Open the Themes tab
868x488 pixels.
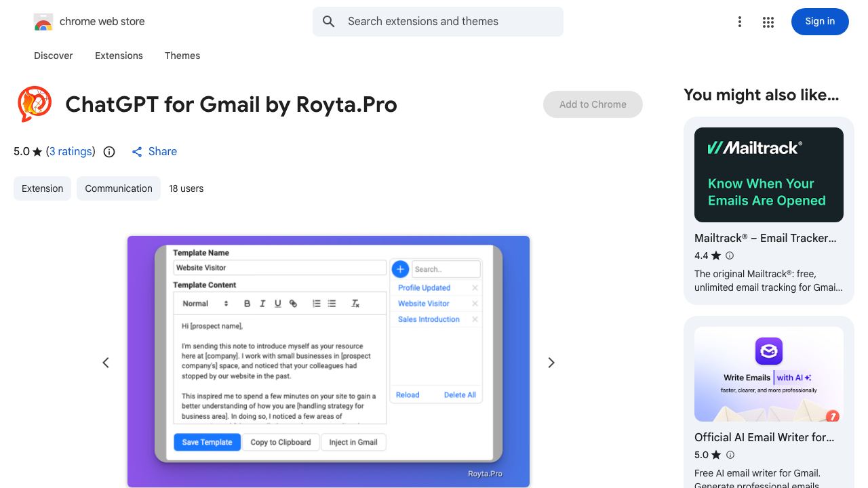(x=182, y=56)
